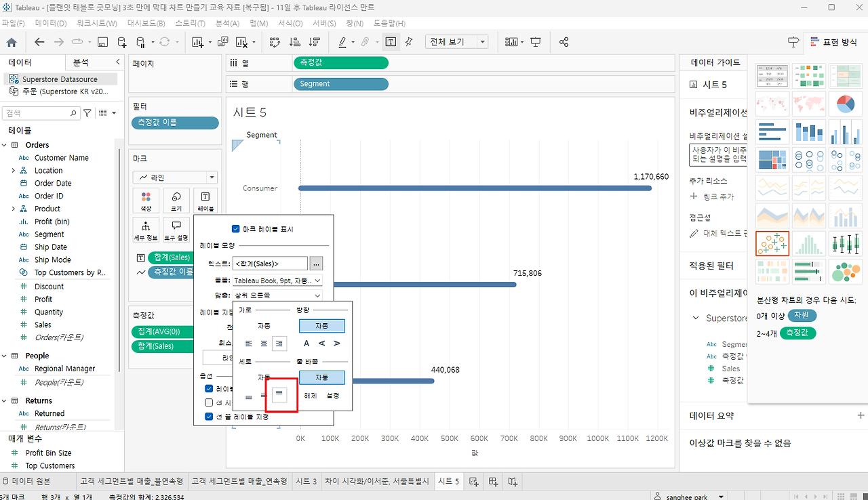The height and width of the screenshot is (500, 868).
Task: Open the Analysis (분석) menu in menu bar
Action: 227,23
